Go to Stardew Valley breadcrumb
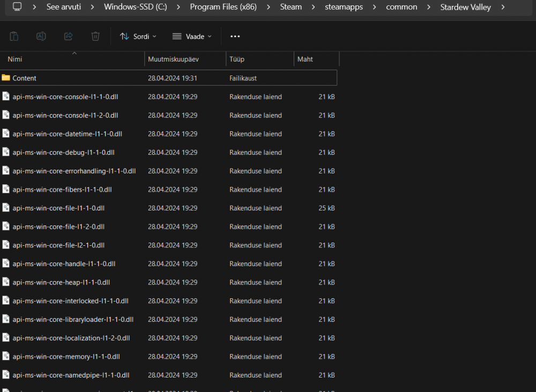 [x=466, y=7]
